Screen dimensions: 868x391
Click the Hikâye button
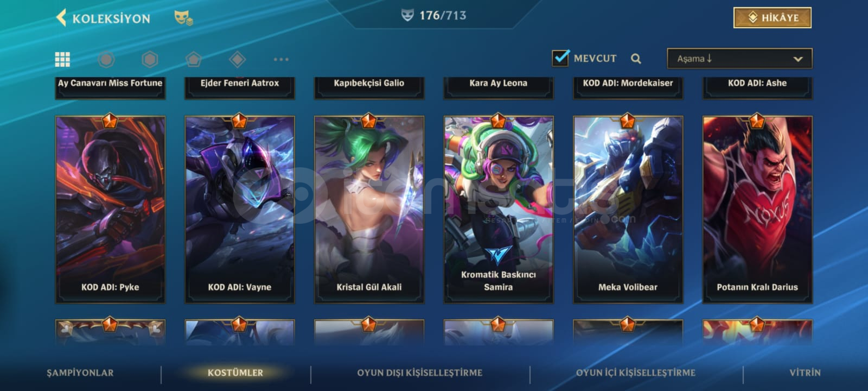pos(773,17)
